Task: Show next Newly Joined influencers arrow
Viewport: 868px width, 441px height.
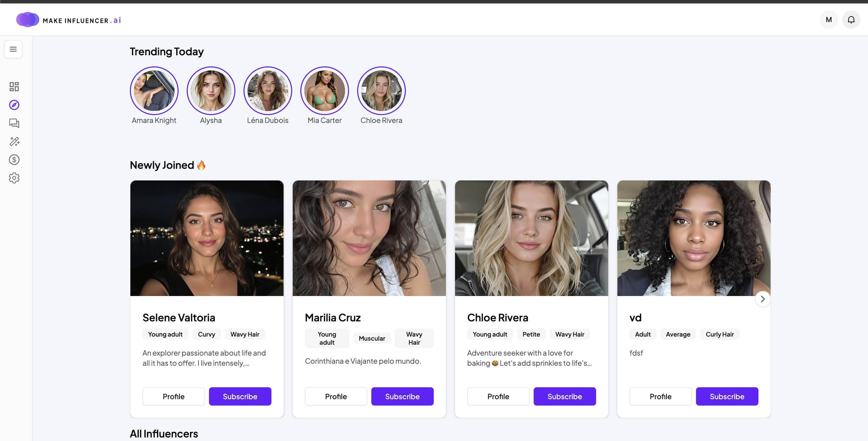Action: click(x=762, y=299)
